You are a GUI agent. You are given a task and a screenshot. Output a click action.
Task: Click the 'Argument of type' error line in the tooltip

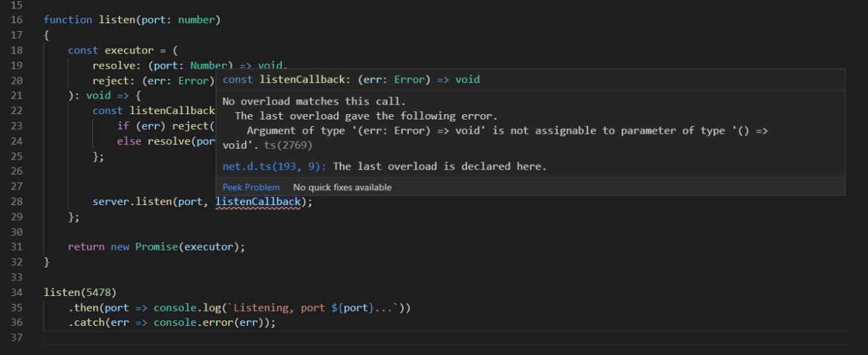point(507,130)
